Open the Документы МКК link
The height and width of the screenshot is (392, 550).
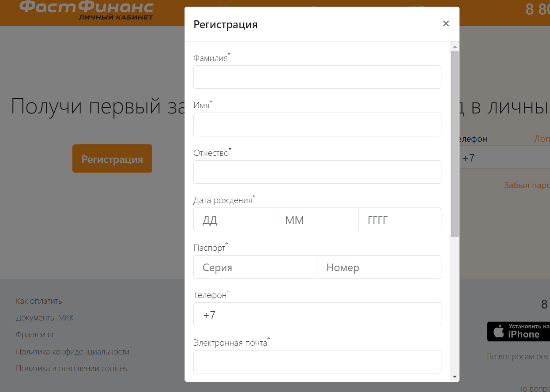(45, 318)
